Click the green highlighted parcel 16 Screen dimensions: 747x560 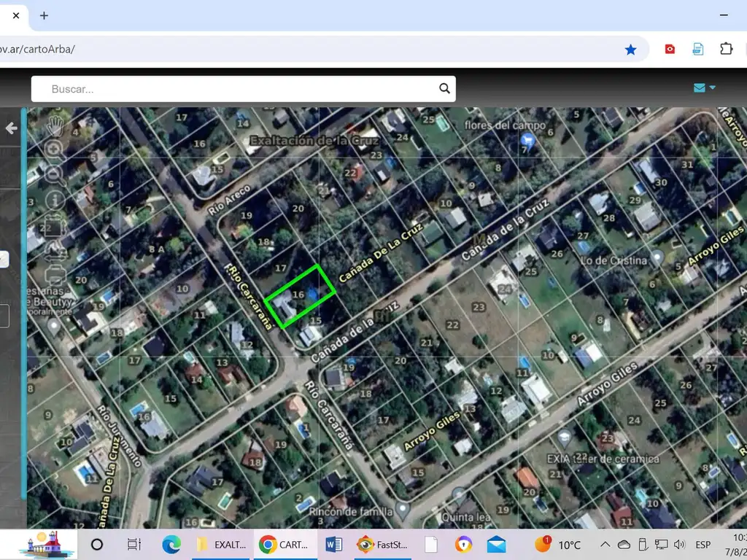[300, 296]
